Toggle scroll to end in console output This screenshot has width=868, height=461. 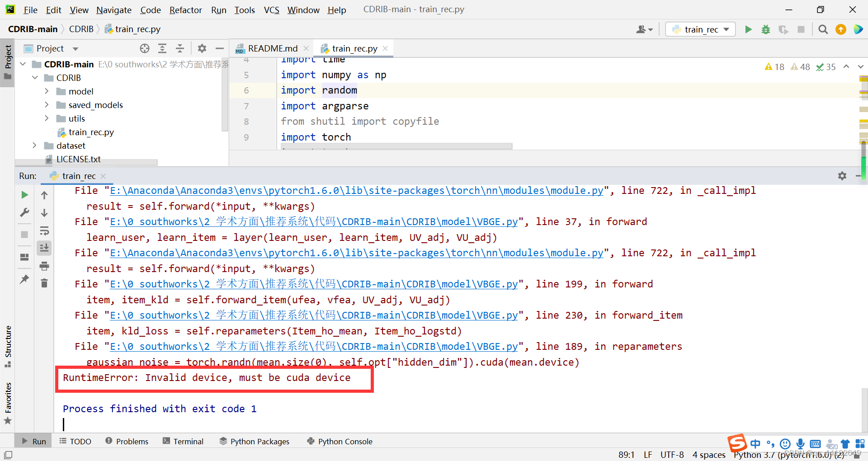point(44,248)
